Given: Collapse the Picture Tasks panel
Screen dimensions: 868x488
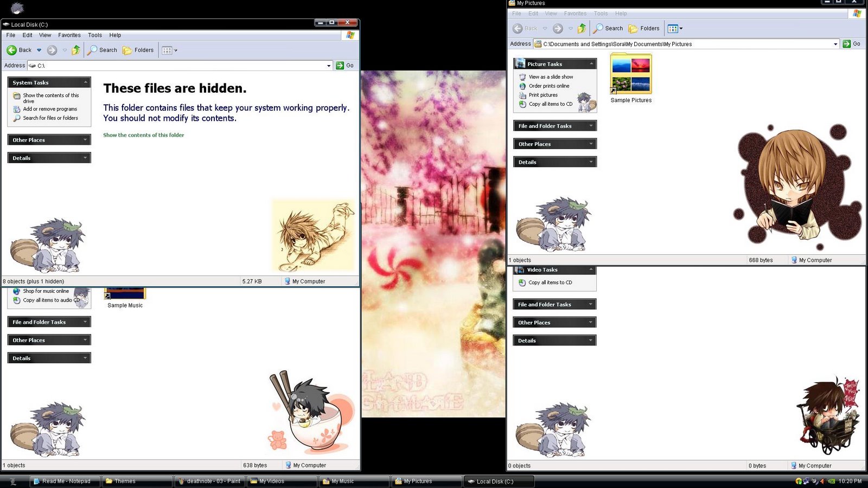Looking at the screenshot, I should [591, 64].
